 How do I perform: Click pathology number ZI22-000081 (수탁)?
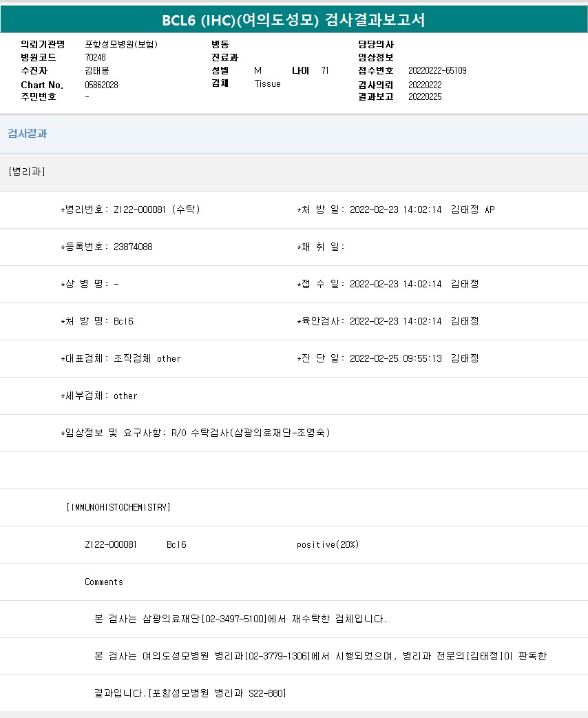pyautogui.click(x=157, y=209)
